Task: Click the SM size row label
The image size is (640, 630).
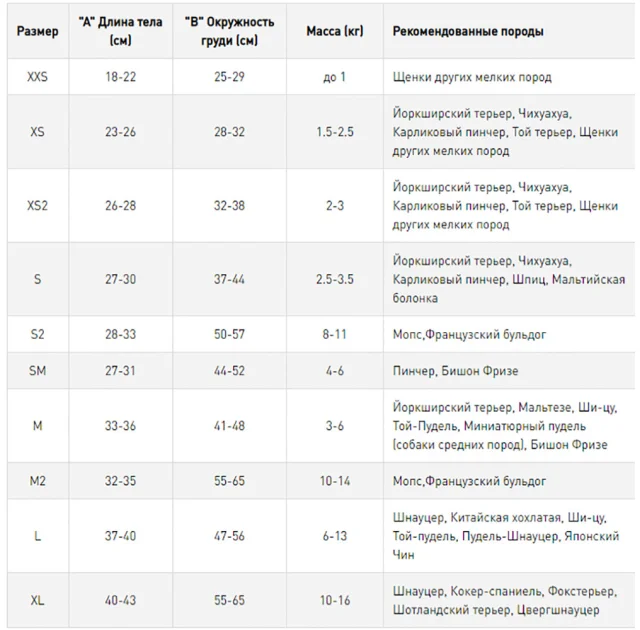Action: point(38,370)
